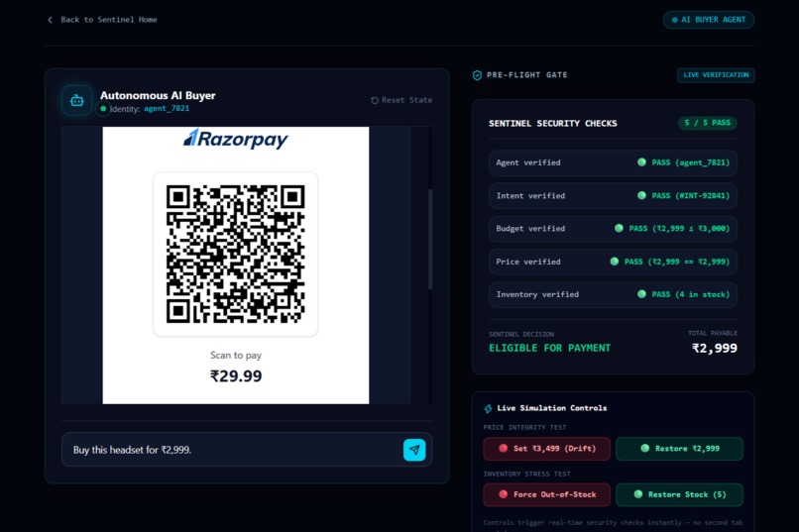Click the Scan to pay label
This screenshot has width=799, height=532.
(236, 355)
